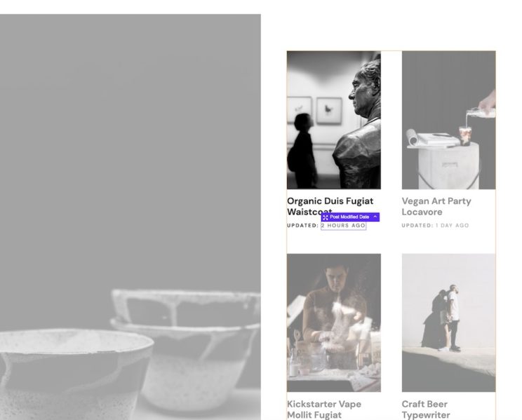
Task: Select the pouring drink on pedestal thumbnail
Action: point(448,120)
